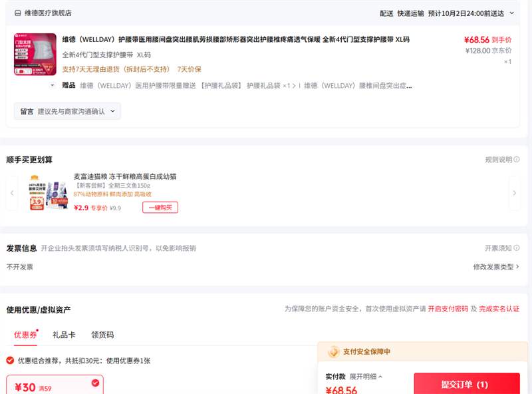532x394 pixels.
Task: Select the ¥30 满59 coupon card
Action: [x=55, y=385]
